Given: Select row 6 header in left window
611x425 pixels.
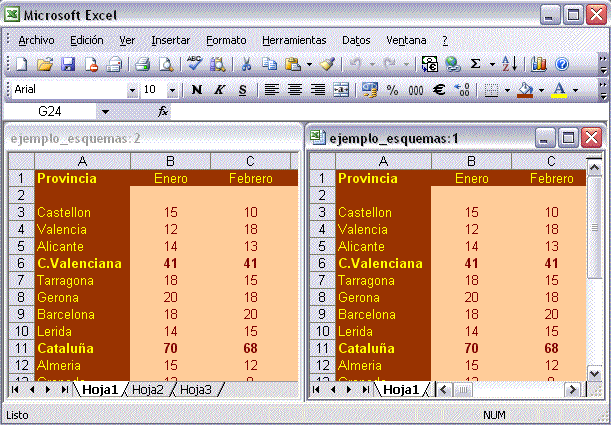Looking at the screenshot, I should point(18,264).
